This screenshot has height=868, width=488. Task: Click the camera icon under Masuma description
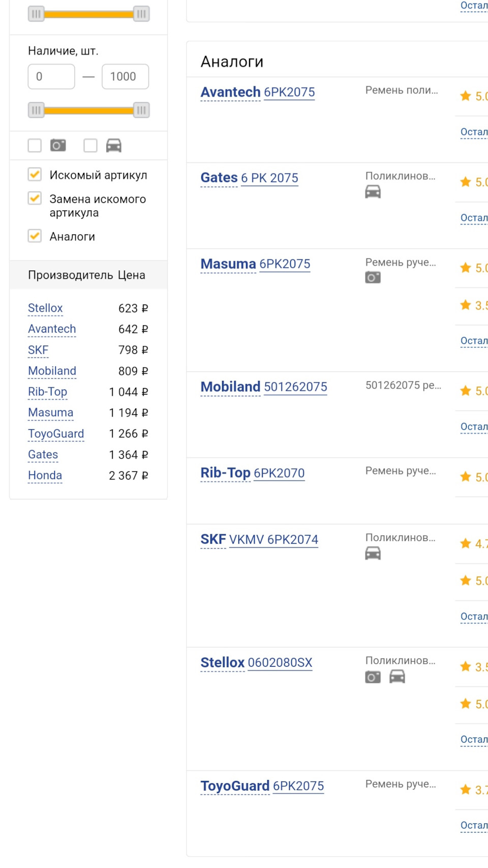point(373,278)
